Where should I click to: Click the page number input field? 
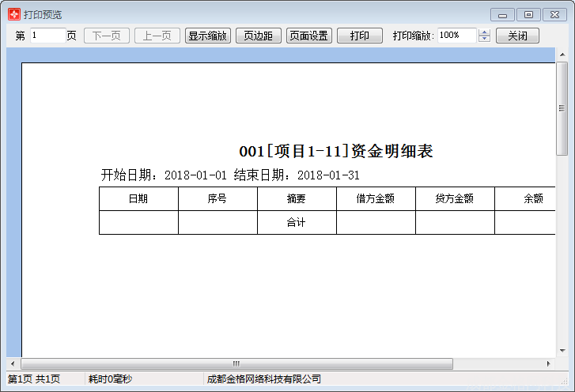47,36
